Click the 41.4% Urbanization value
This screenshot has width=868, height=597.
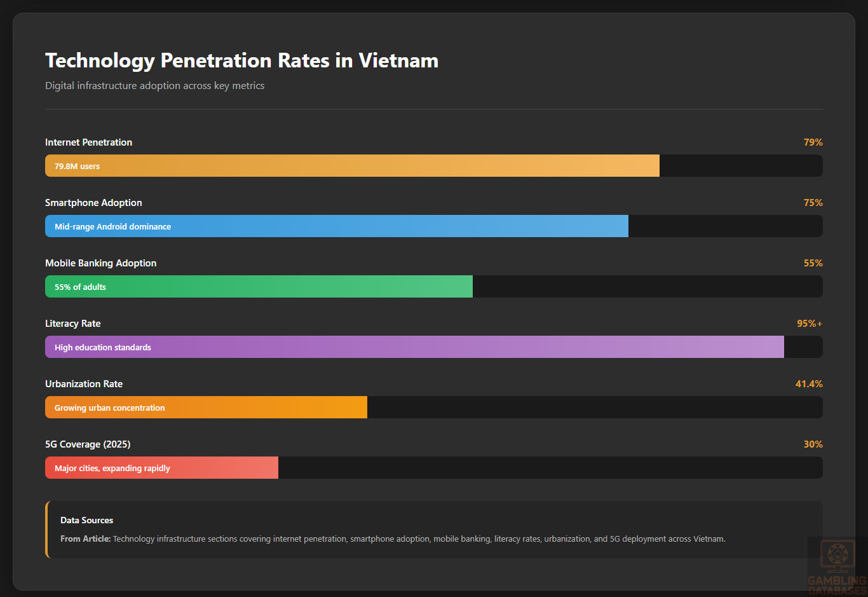(x=809, y=384)
